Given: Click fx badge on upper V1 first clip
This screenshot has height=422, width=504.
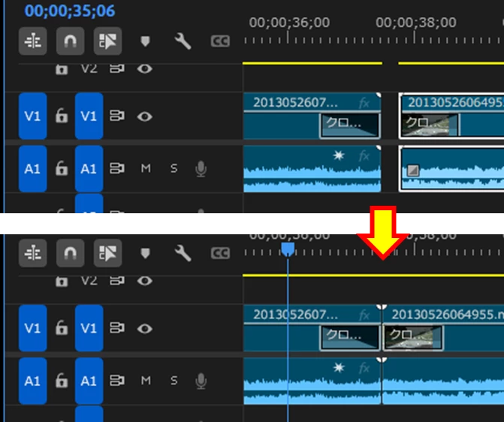Looking at the screenshot, I should [364, 103].
